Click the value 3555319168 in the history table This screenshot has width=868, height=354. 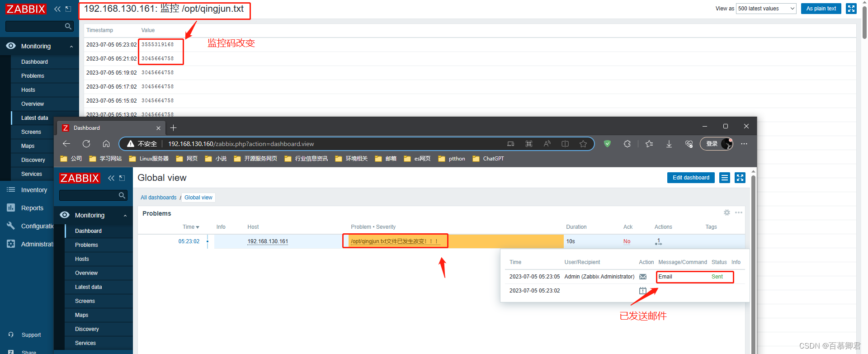click(x=157, y=44)
